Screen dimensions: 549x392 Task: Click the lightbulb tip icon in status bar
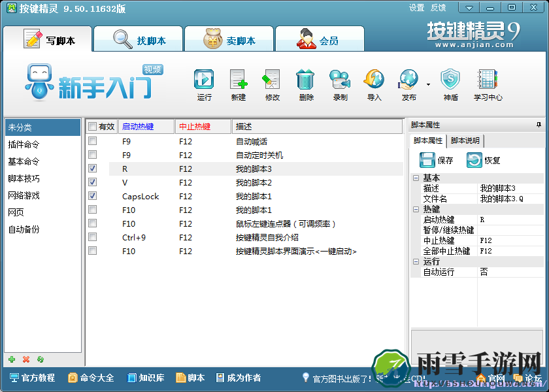(x=306, y=378)
